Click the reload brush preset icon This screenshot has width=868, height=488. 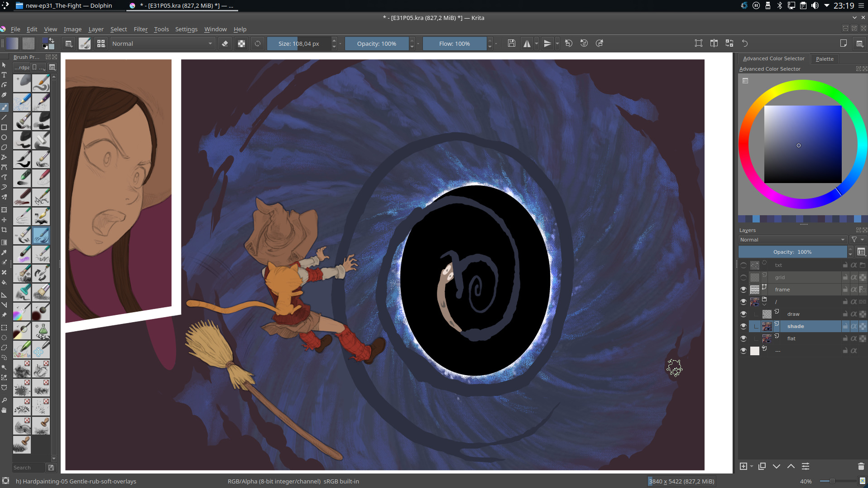point(258,43)
